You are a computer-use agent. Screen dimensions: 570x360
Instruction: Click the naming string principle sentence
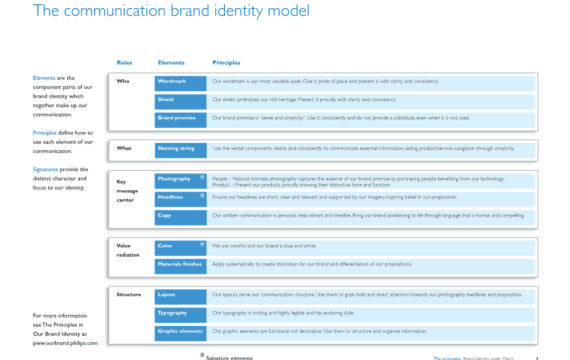click(x=364, y=148)
